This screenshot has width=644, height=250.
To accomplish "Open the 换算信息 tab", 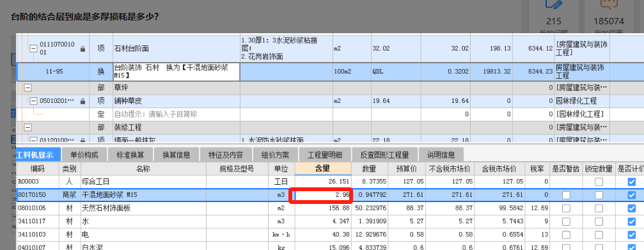I will (x=177, y=155).
